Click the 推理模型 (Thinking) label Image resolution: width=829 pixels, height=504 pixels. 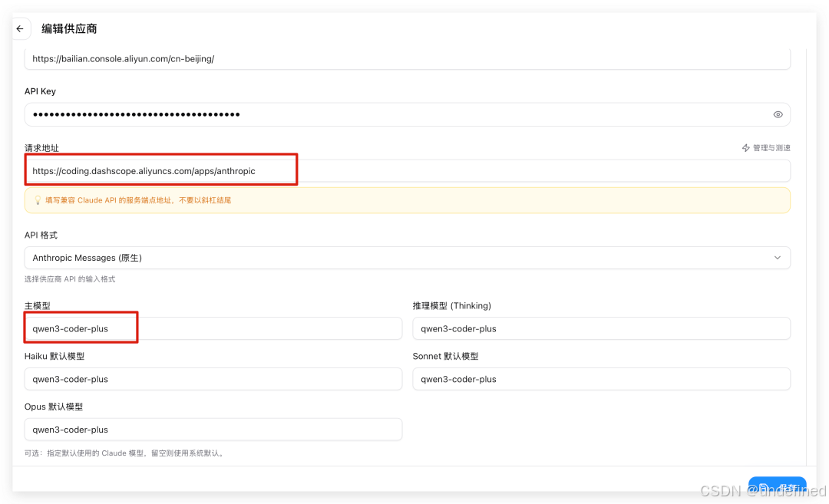(x=451, y=306)
